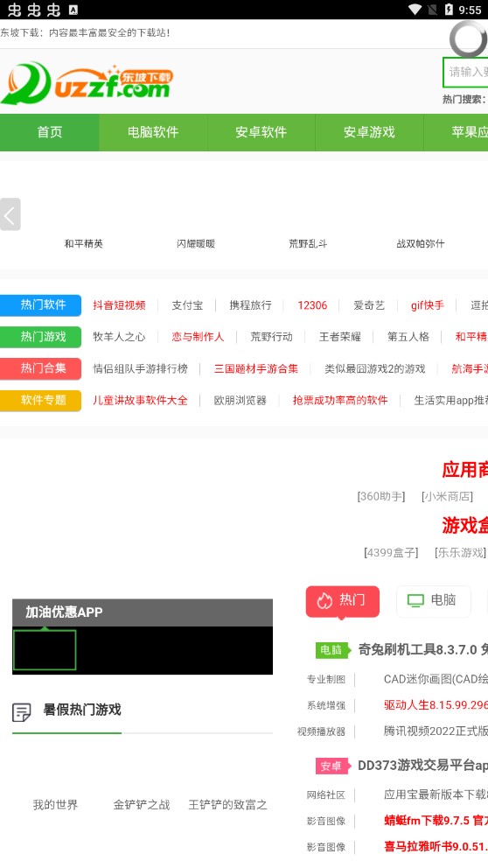
Task: Open 荒野乱斗 in the carousel
Action: click(308, 243)
